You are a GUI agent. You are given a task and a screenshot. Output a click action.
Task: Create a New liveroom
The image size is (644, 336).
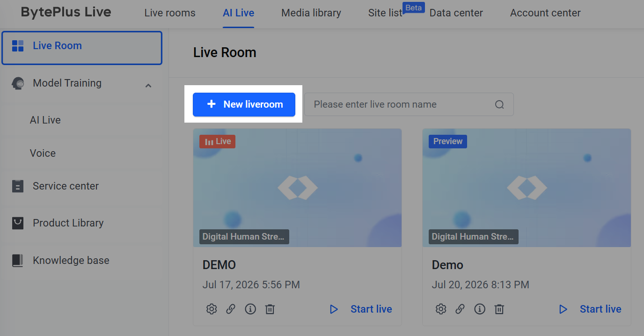[x=244, y=104]
